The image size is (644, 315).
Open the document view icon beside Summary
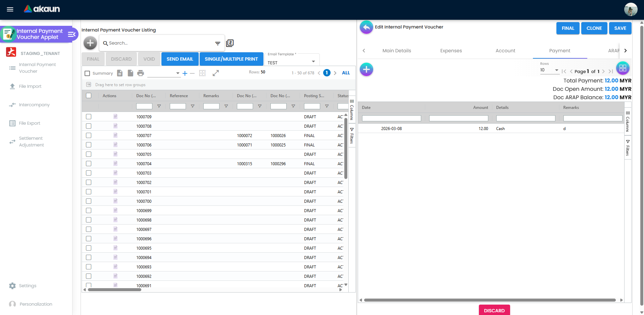point(120,73)
